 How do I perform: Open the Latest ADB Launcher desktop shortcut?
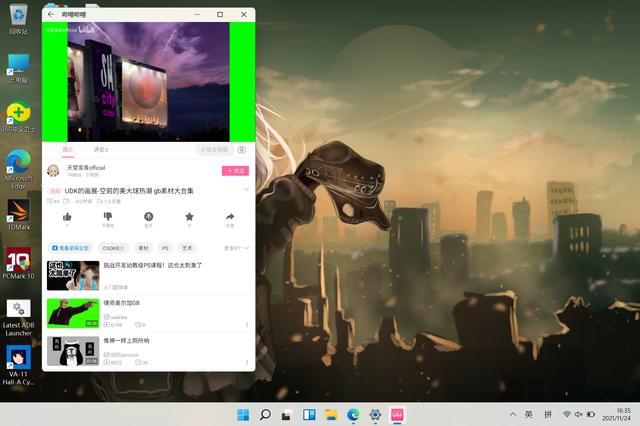click(x=18, y=318)
